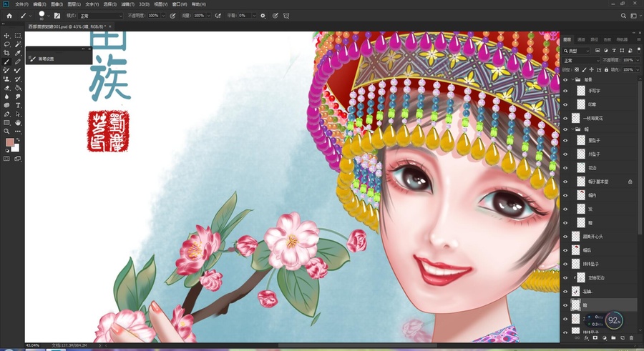Select the Pencil tool beside Brush tool
644x351 pixels.
point(18,62)
